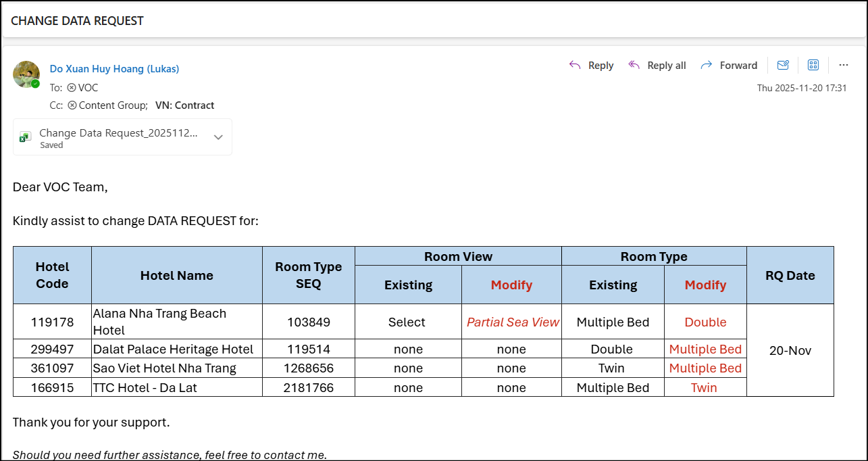868x461 pixels.
Task: Click the Thank you for your support line
Action: (x=91, y=422)
